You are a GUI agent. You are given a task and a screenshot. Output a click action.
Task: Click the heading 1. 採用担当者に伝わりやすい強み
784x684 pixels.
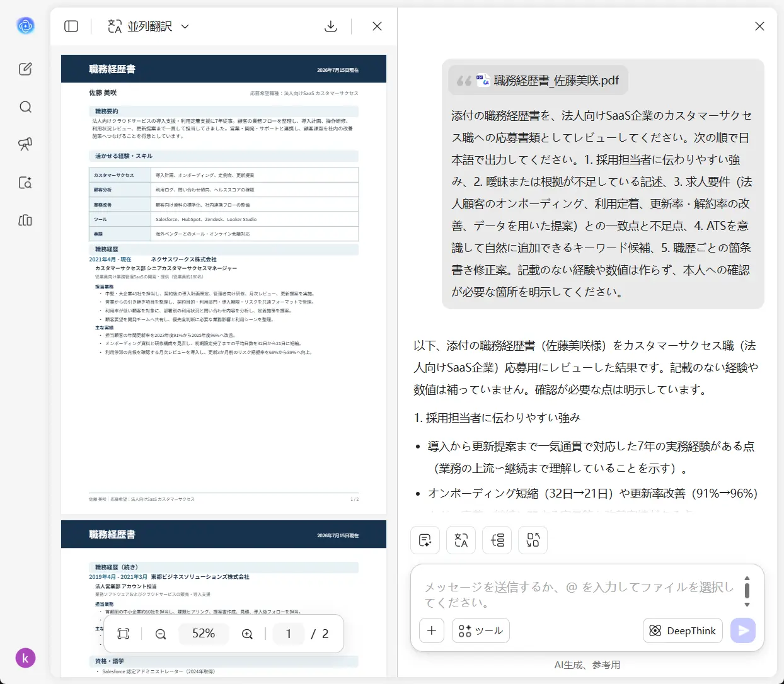497,418
